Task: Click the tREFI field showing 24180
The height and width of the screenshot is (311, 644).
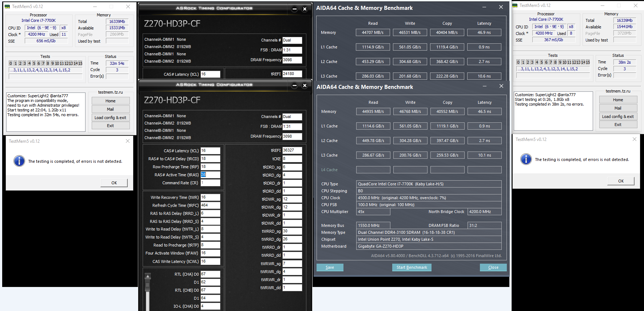Action: (x=292, y=74)
